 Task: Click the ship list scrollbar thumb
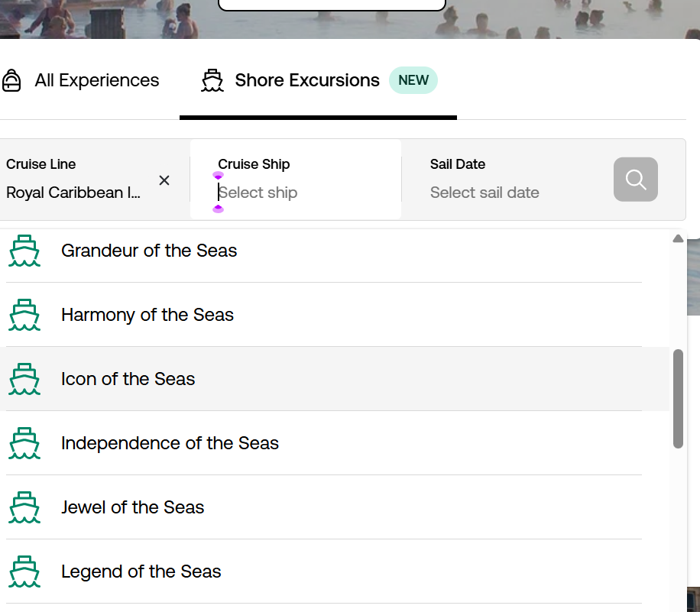pyautogui.click(x=678, y=397)
